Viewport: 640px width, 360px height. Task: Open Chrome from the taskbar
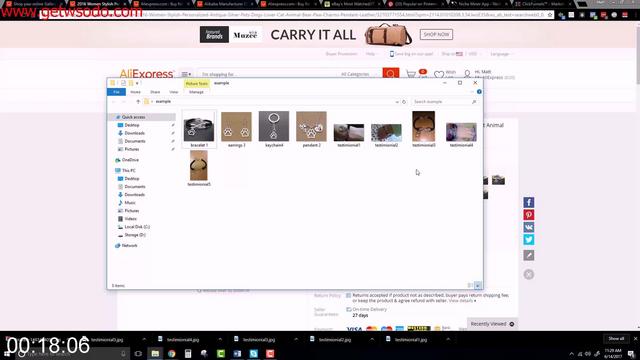click(x=171, y=353)
